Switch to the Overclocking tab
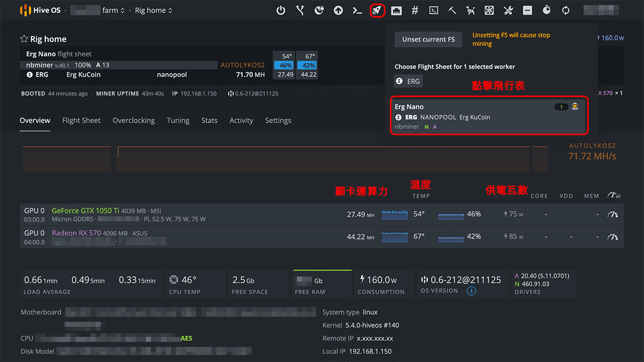 coord(133,121)
